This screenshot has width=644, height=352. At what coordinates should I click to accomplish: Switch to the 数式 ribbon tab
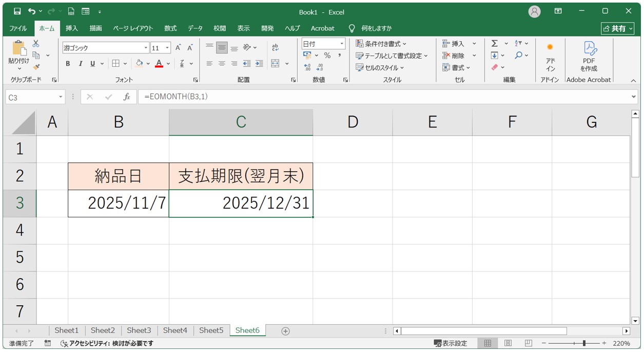170,28
